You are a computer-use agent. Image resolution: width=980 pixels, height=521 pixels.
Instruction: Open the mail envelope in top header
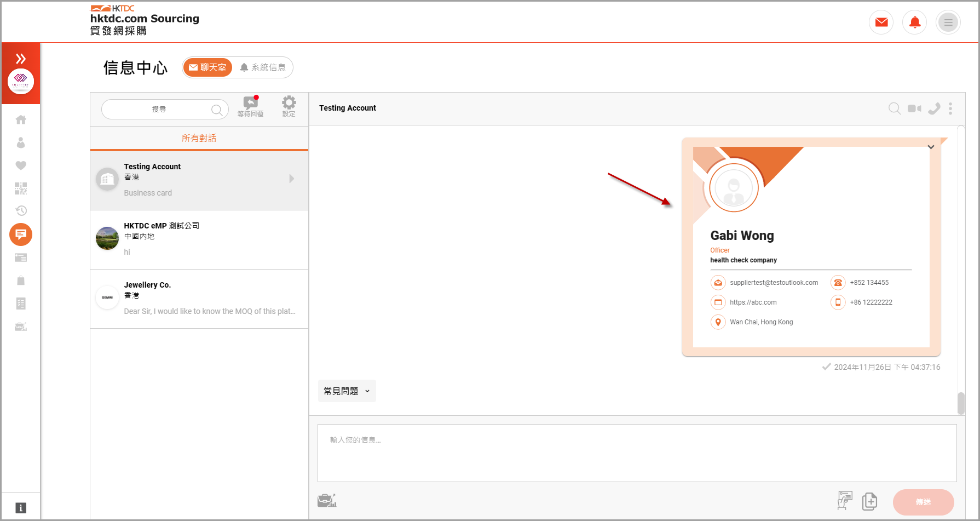pos(881,22)
